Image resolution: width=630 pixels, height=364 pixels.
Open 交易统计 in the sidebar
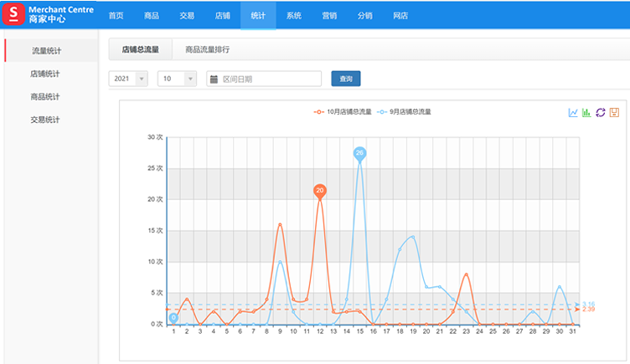coord(44,120)
